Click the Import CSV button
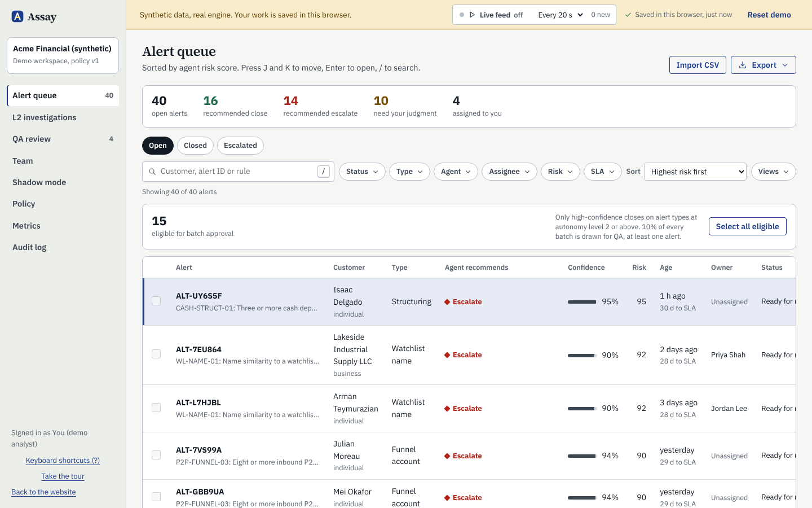 (x=698, y=65)
